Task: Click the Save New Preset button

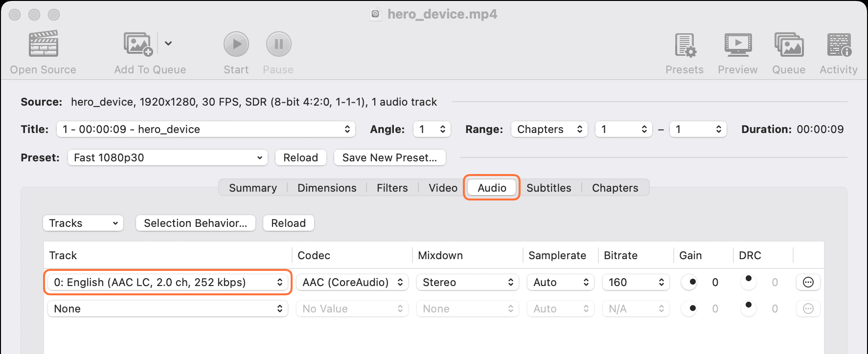Action: 389,157
